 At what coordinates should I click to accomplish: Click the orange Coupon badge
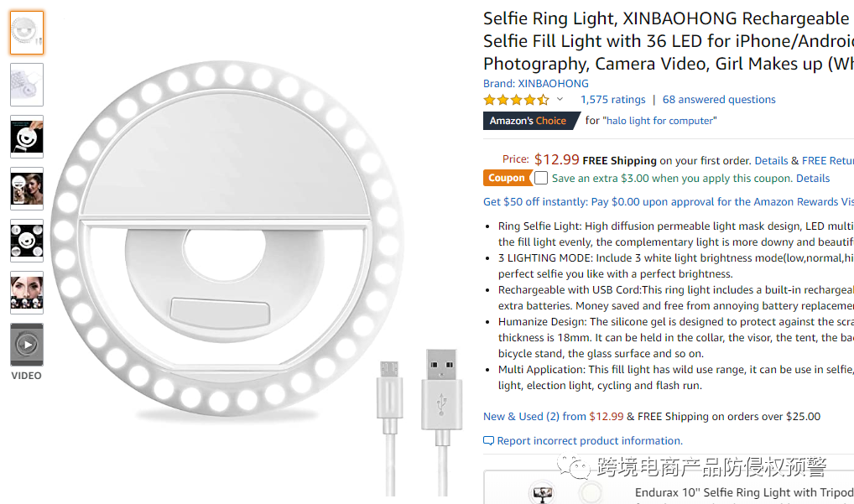tap(507, 178)
